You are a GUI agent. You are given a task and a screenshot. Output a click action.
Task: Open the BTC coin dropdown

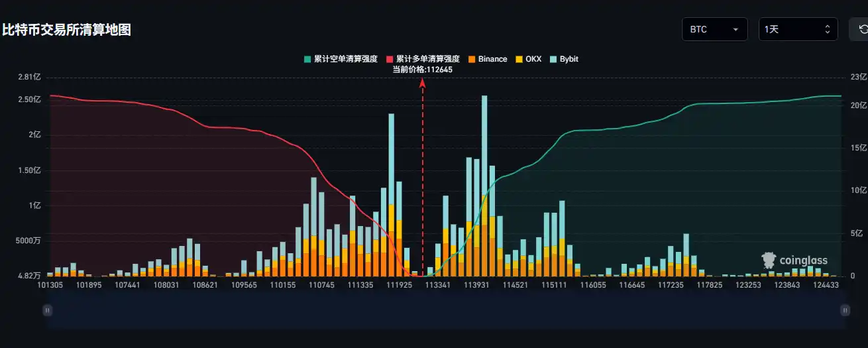tap(714, 29)
